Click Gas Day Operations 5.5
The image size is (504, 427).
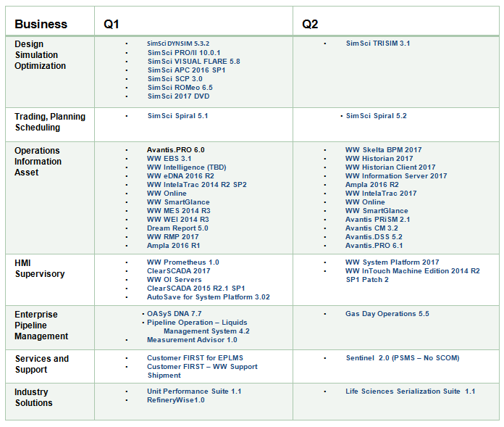387,313
